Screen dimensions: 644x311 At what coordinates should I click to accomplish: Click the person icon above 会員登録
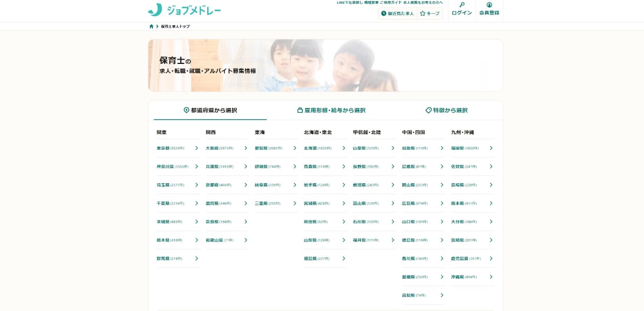pyautogui.click(x=490, y=5)
